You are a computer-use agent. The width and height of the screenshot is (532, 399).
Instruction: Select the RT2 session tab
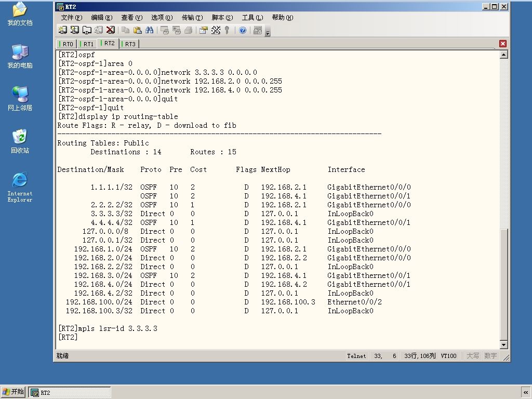108,44
